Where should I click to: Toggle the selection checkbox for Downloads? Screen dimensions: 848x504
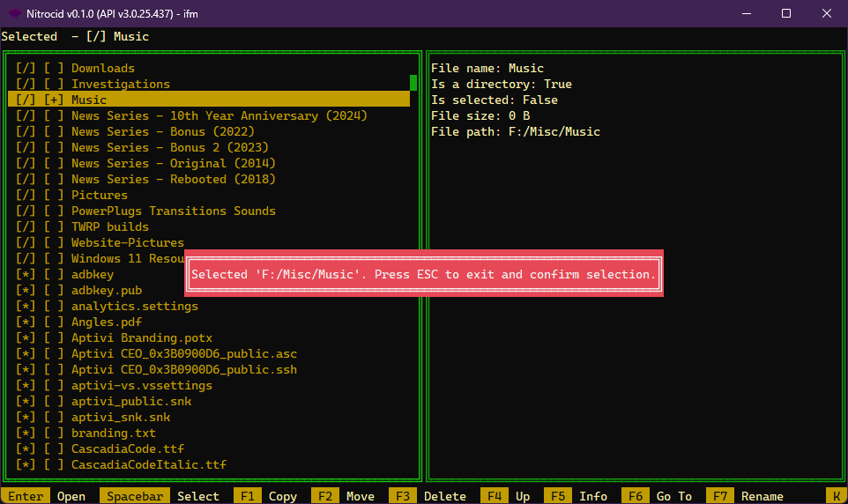(54, 68)
